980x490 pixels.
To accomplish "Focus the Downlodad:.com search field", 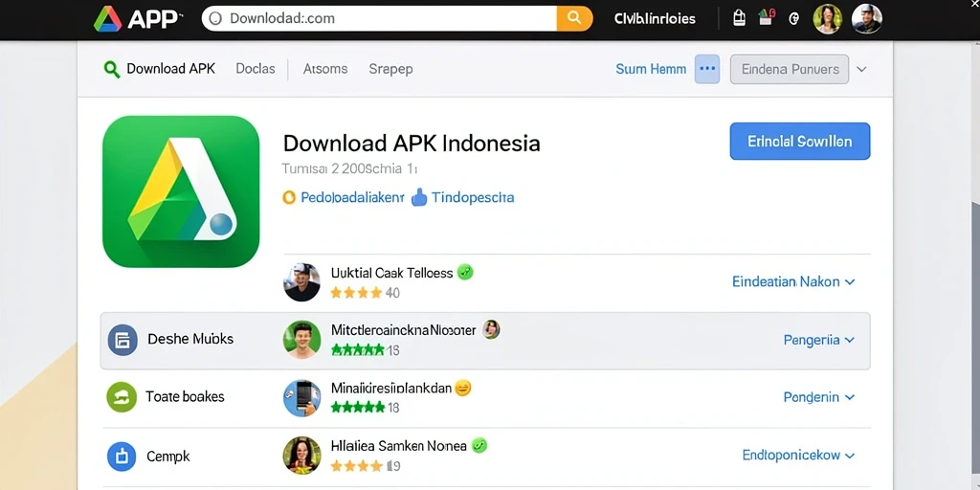I will point(379,19).
